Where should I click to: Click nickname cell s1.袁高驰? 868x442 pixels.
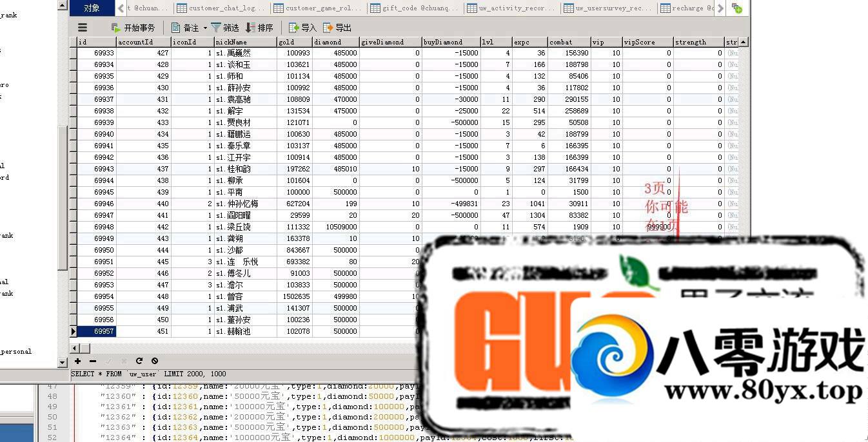(x=245, y=99)
